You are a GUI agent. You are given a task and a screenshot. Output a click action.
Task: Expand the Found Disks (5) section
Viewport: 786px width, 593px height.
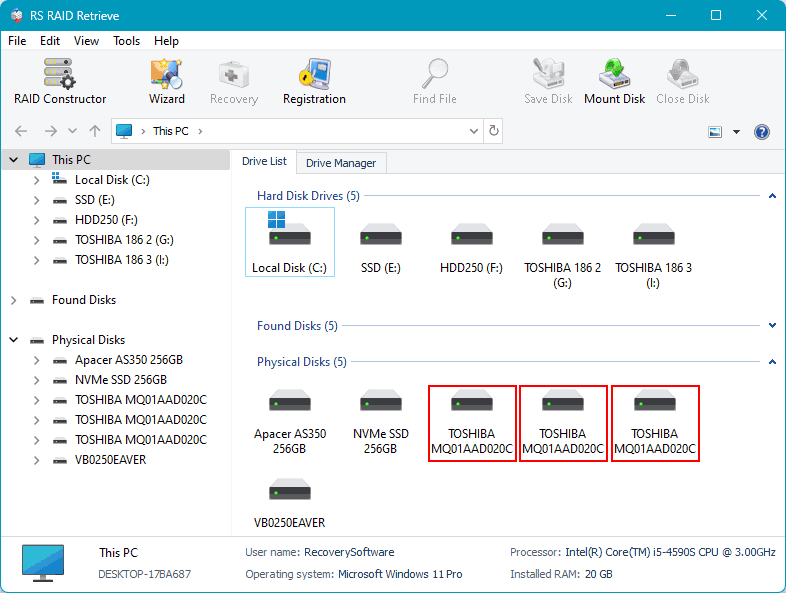coord(772,326)
